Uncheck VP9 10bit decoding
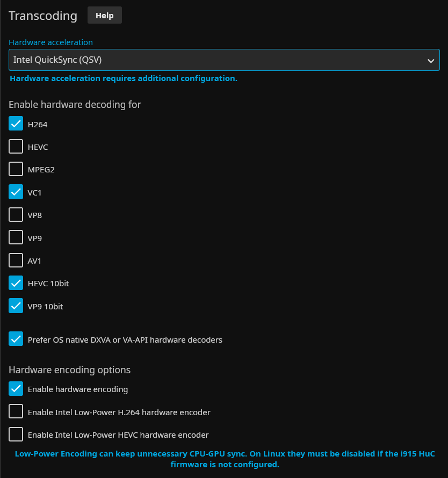 [x=16, y=306]
